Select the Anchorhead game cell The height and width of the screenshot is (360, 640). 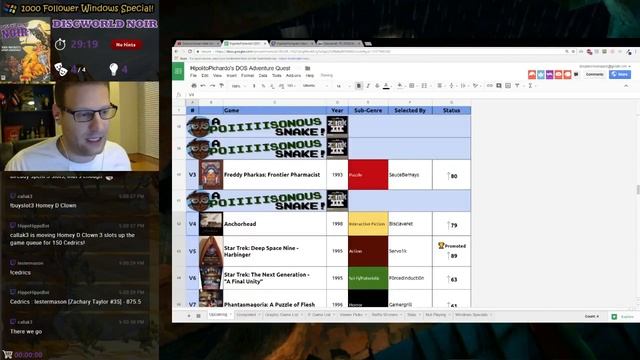(274, 224)
